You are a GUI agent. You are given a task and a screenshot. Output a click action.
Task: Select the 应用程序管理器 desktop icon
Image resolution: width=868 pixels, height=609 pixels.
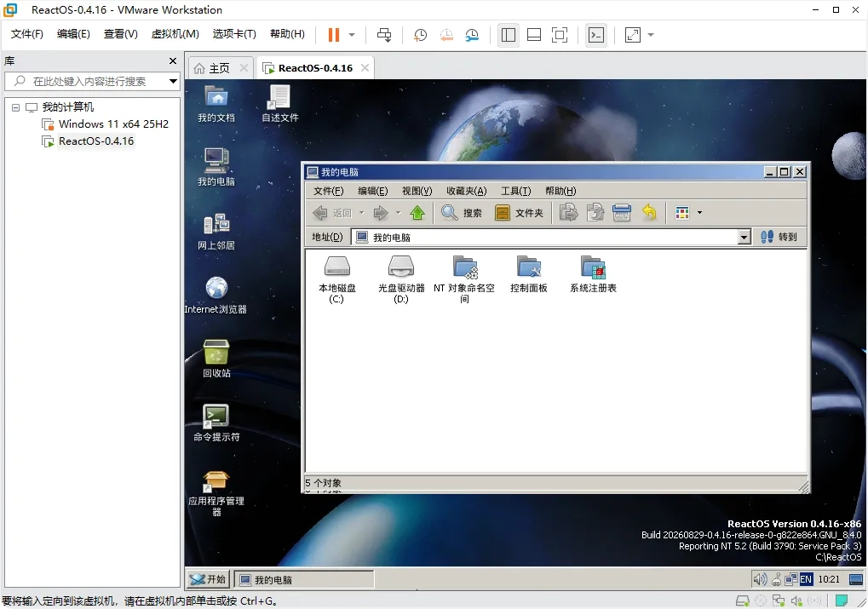click(x=216, y=492)
